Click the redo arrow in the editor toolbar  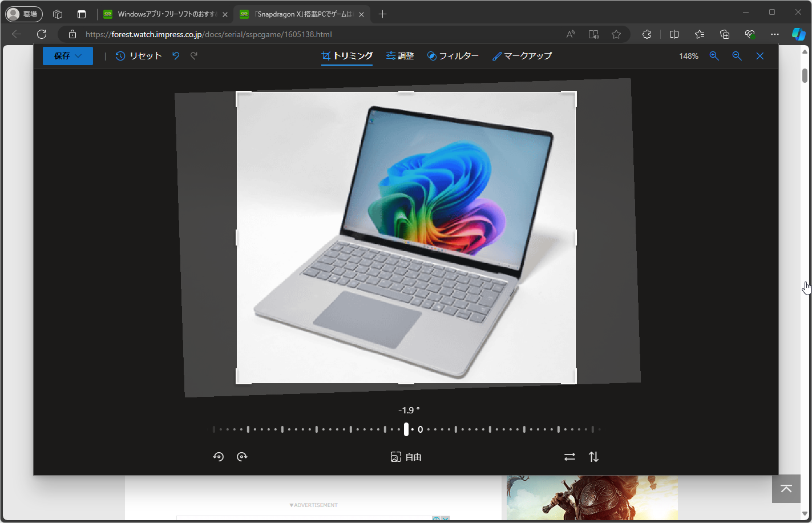[194, 56]
